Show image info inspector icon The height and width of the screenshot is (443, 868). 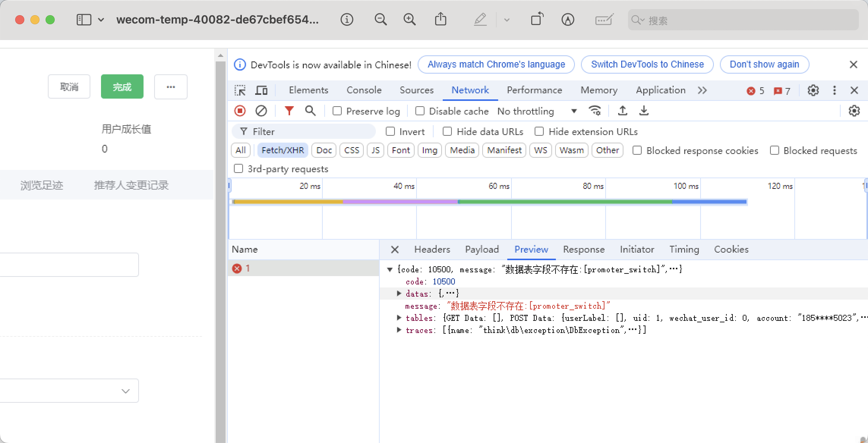tap(347, 20)
